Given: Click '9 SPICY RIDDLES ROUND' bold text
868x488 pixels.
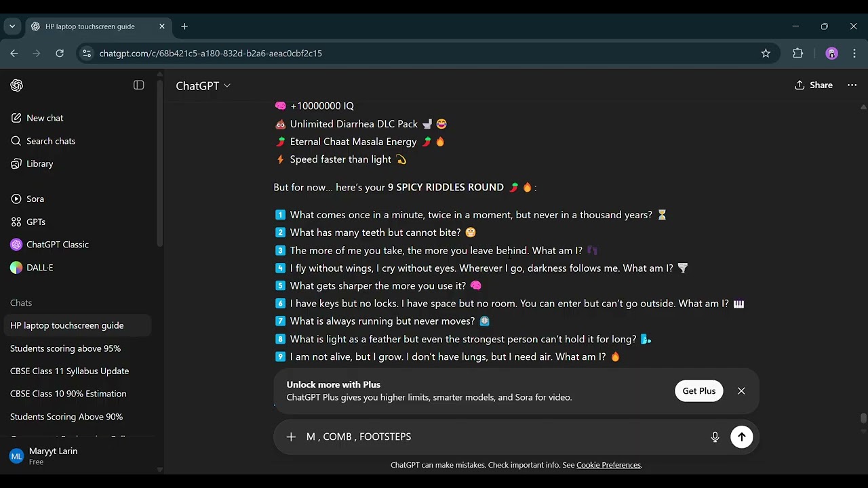Looking at the screenshot, I should (x=446, y=187).
